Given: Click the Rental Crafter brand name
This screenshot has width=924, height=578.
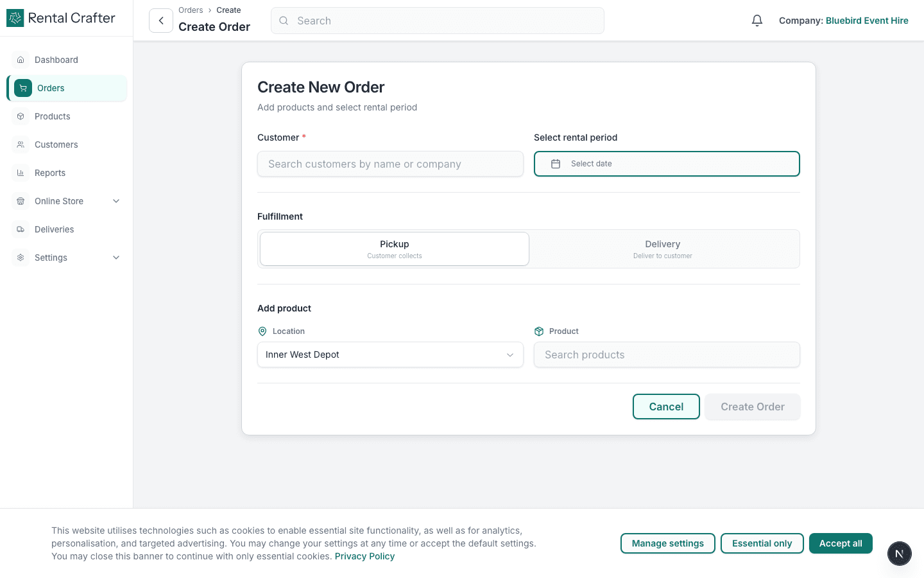Looking at the screenshot, I should pyautogui.click(x=72, y=18).
